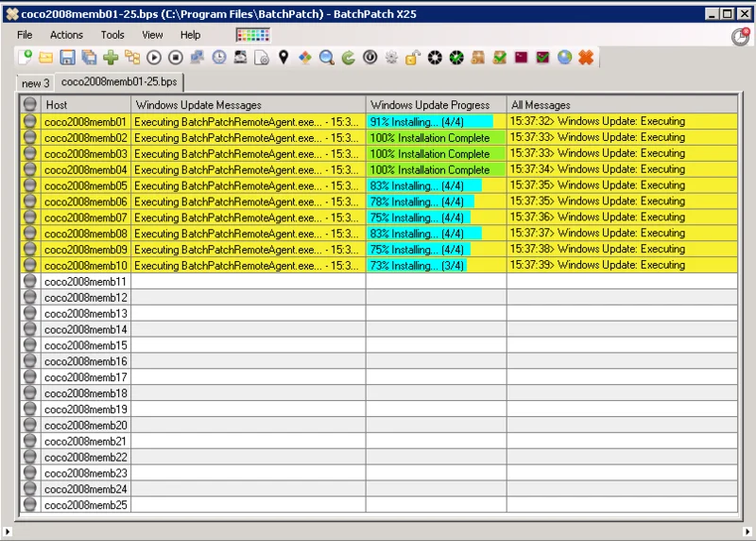
Task: Open the View menu
Action: point(152,35)
